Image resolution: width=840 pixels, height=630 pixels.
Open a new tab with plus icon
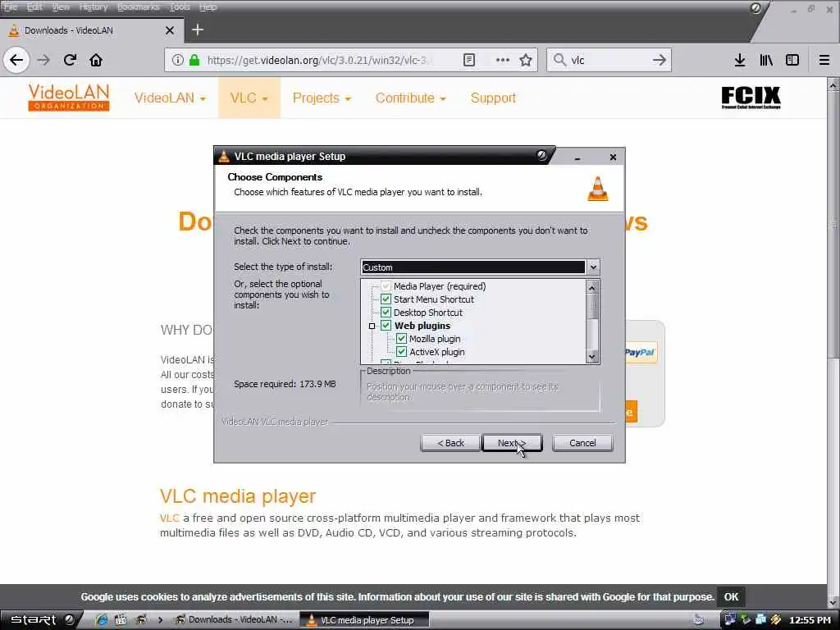click(x=198, y=30)
